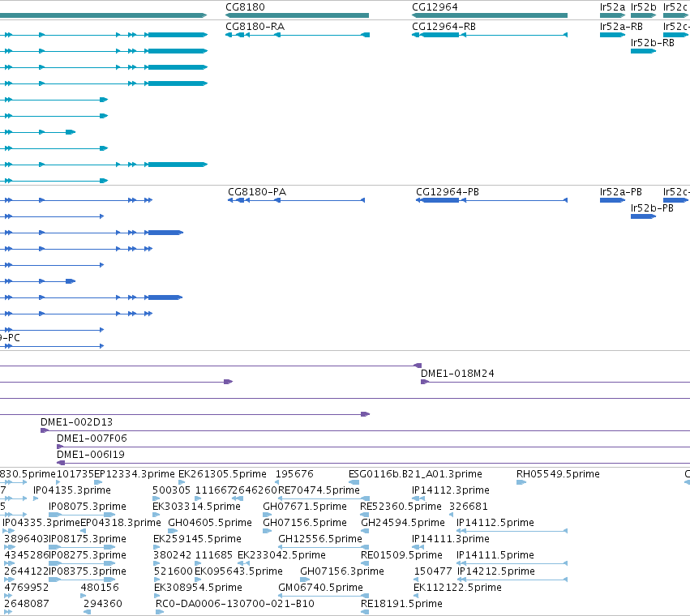Select the DME1-002D13 BAC clone label

(76, 422)
